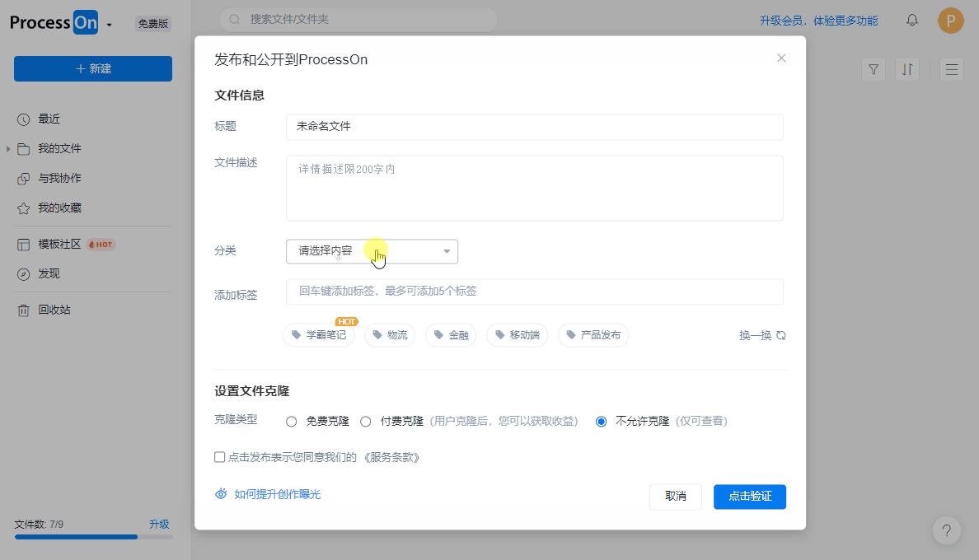The height and width of the screenshot is (560, 979).
Task: Select the 免费克隆 radio option
Action: point(292,422)
